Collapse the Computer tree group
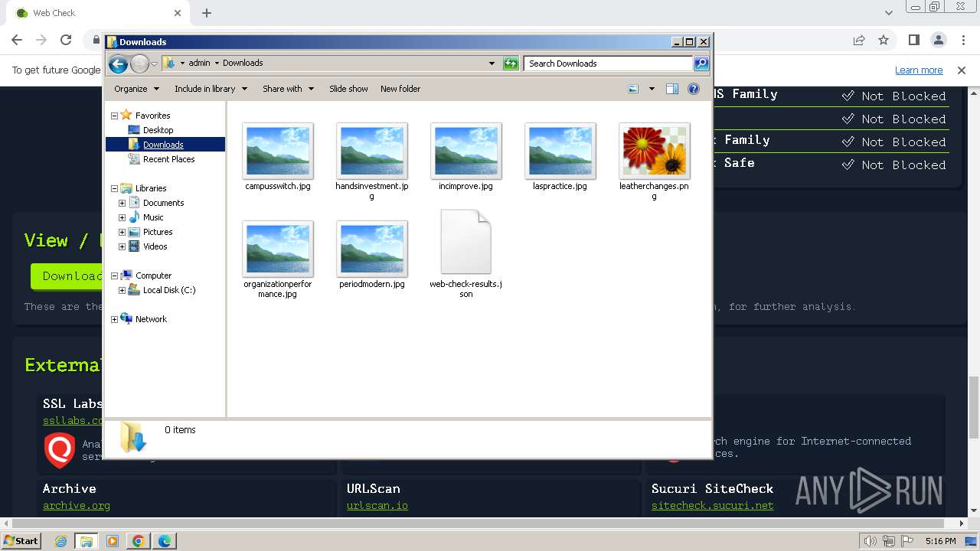 (115, 275)
